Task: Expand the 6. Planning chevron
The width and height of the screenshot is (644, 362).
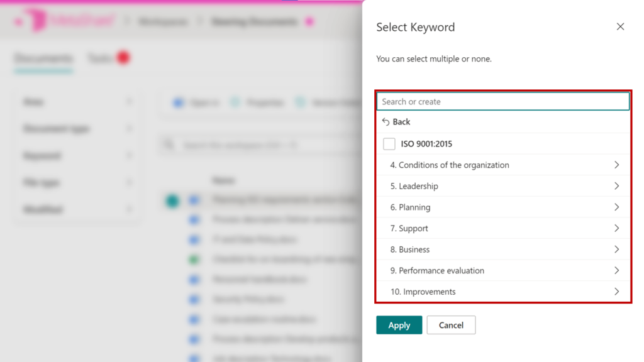Action: [x=616, y=207]
